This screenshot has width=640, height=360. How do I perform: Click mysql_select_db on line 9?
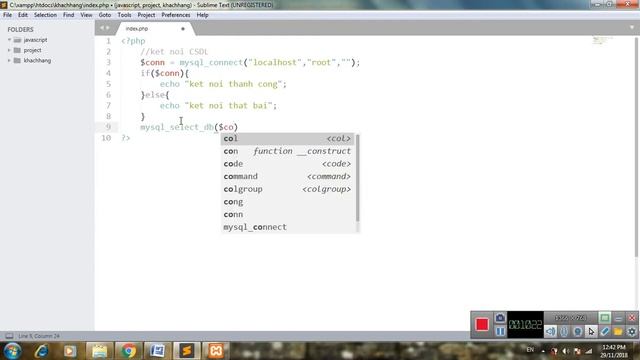177,127
